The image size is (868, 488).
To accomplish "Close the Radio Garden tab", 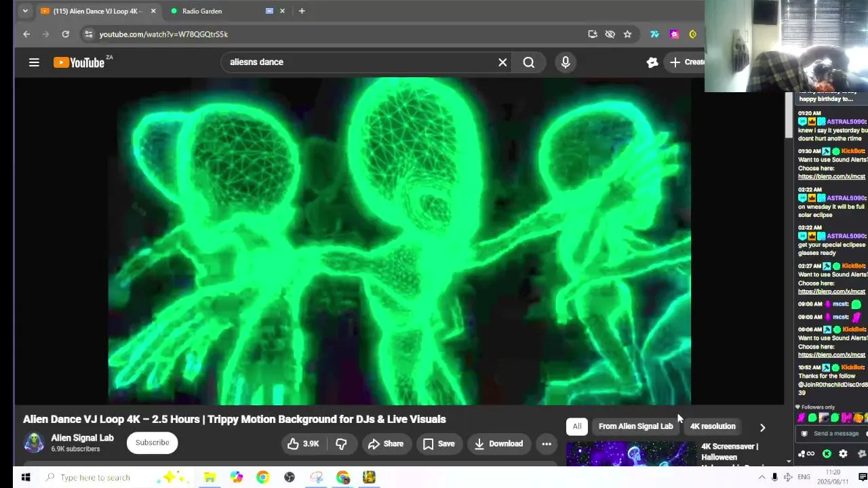I will [282, 11].
